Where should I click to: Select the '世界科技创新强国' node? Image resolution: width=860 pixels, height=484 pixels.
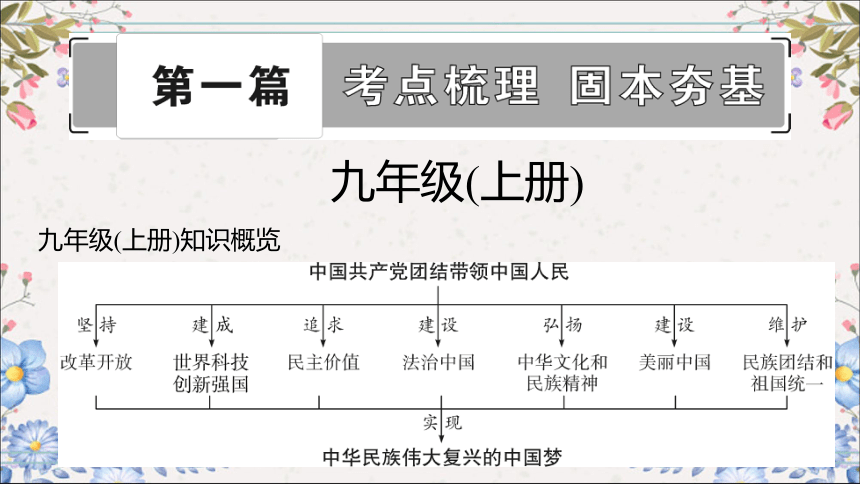(211, 373)
